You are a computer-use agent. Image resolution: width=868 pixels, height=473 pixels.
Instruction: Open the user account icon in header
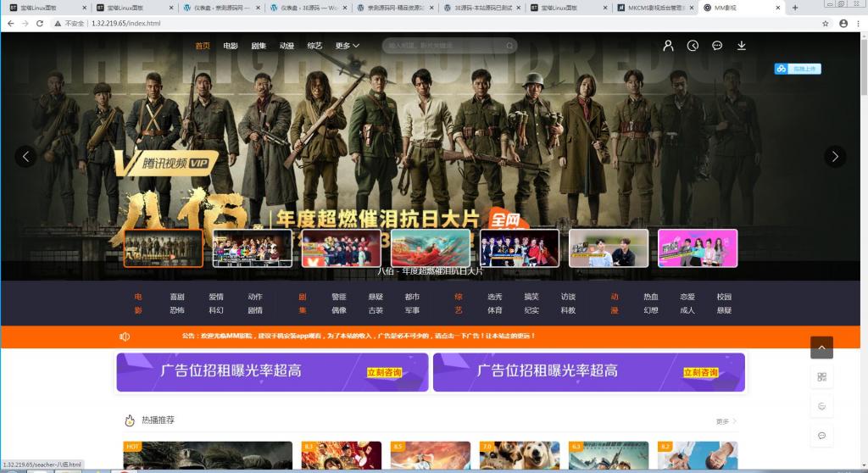point(668,46)
